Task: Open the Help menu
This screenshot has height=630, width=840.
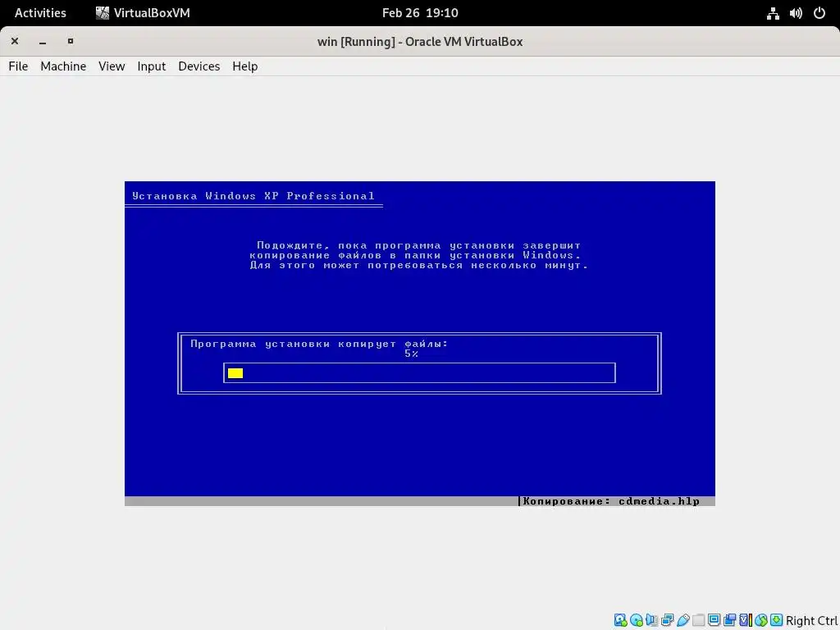Action: click(x=244, y=66)
